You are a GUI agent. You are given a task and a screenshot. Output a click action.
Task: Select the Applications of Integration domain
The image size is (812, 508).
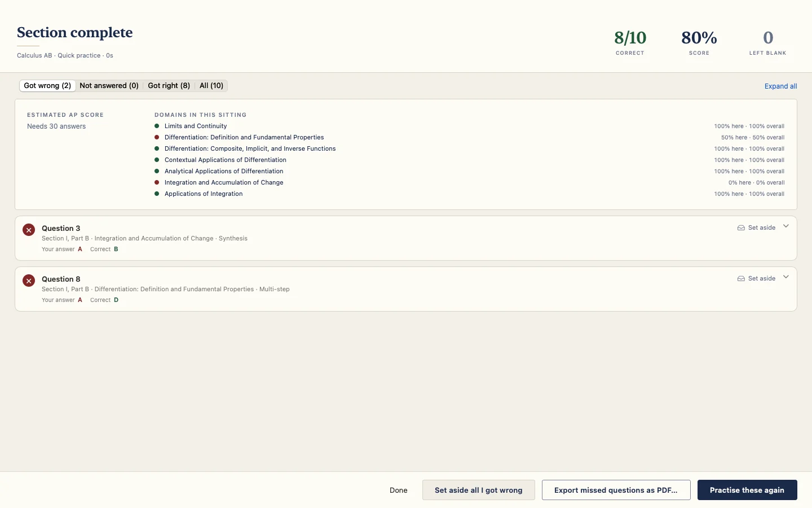[x=469, y=194]
